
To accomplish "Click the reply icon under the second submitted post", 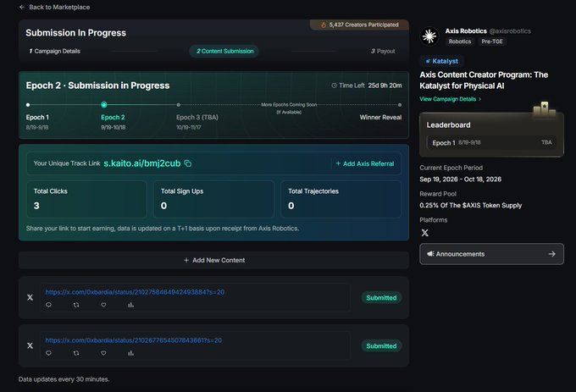I will coord(48,353).
